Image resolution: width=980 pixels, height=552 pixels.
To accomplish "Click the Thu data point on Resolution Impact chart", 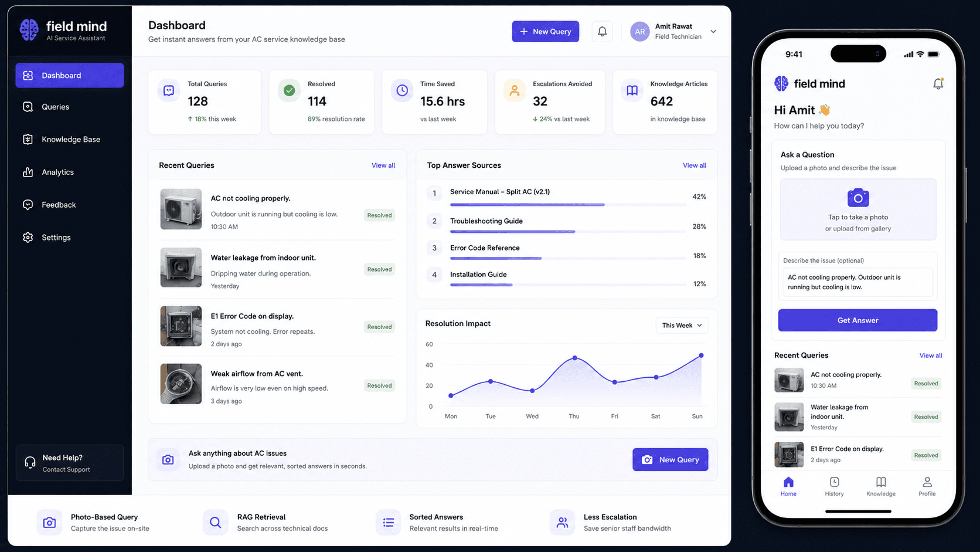I will click(574, 358).
